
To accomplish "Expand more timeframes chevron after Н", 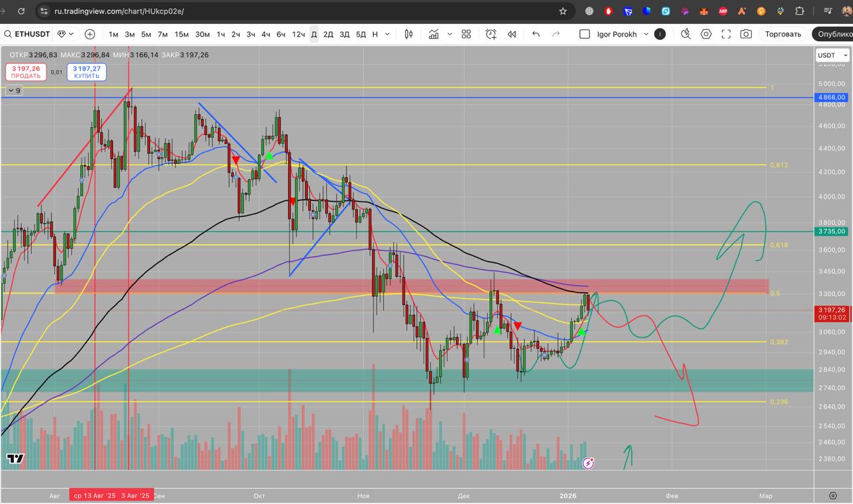I will [x=389, y=34].
